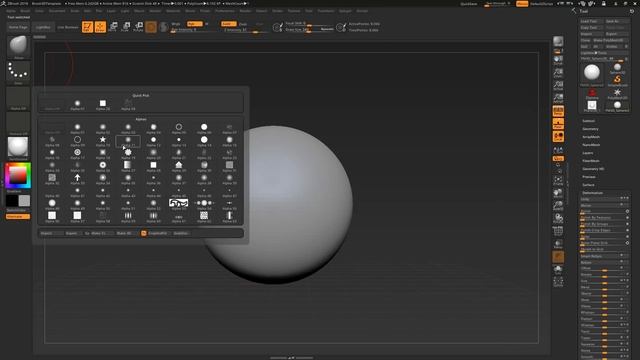Toggle the Floor grid button
Image resolution: width=640 pixels, height=360 pixels.
(x=558, y=124)
